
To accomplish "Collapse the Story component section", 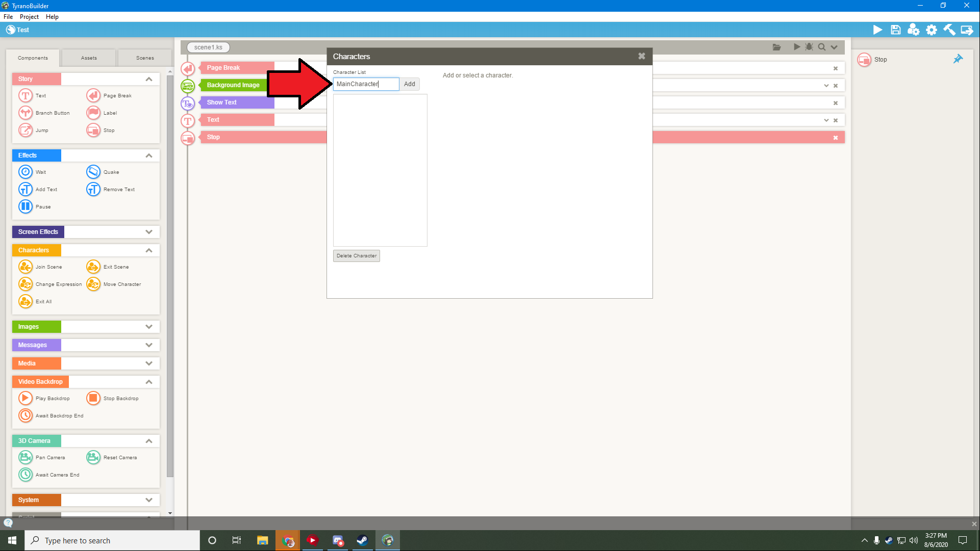I will click(149, 79).
